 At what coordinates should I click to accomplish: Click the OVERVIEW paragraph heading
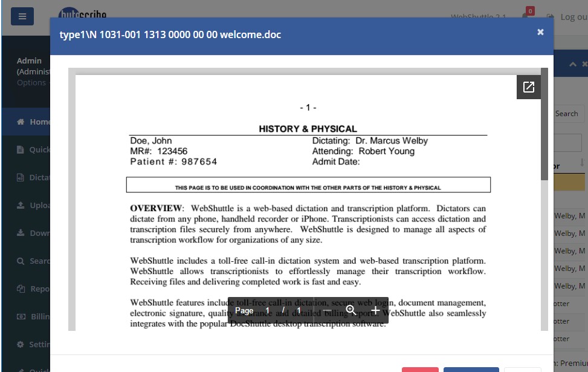coord(157,208)
